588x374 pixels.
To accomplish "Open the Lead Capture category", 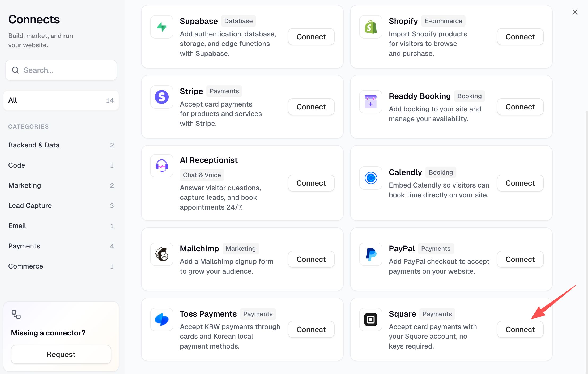I will tap(61, 206).
